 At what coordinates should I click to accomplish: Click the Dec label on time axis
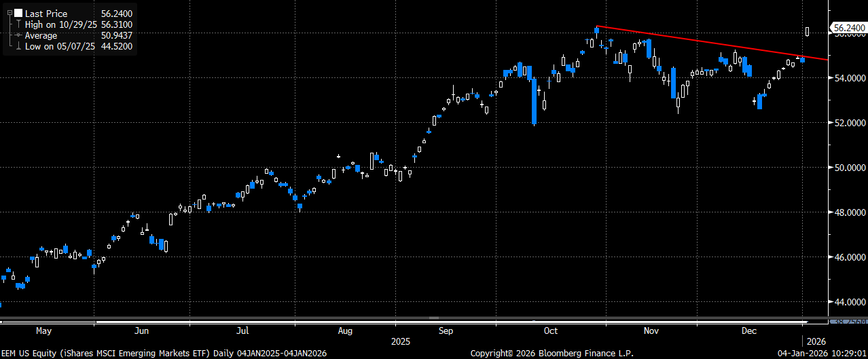749,330
